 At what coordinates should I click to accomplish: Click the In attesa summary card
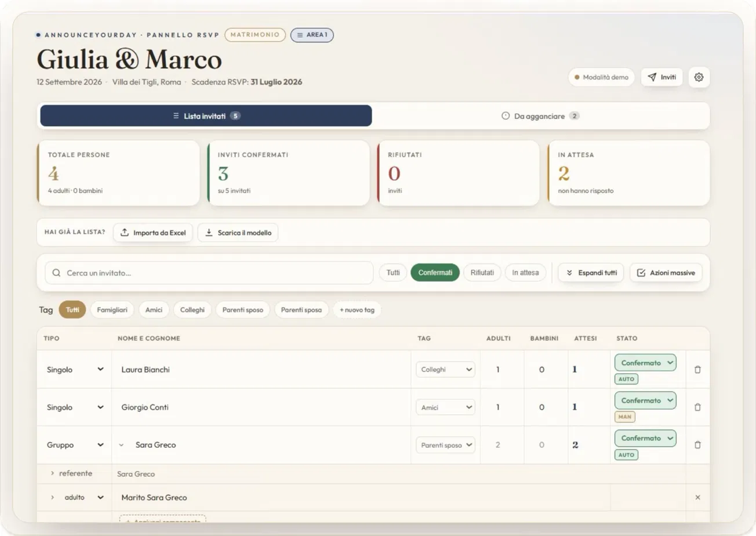pos(628,173)
